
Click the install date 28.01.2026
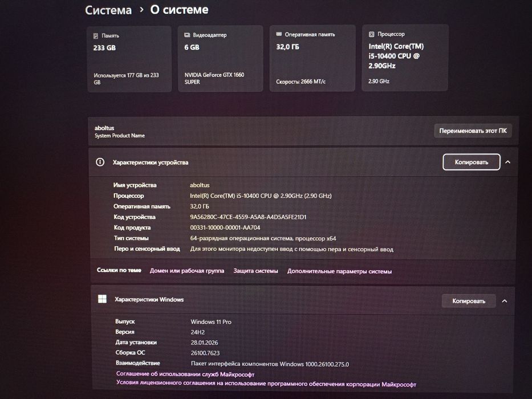204,343
